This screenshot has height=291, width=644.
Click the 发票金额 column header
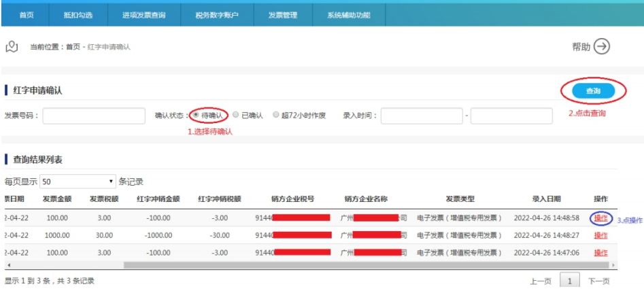click(57, 199)
